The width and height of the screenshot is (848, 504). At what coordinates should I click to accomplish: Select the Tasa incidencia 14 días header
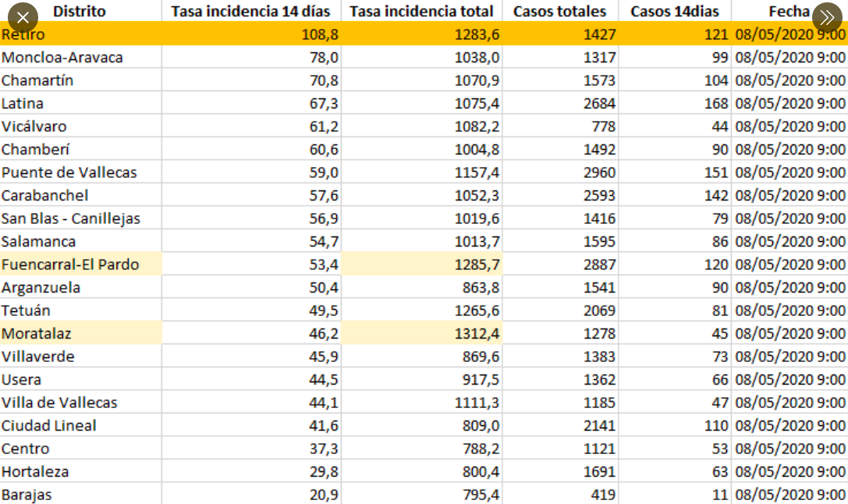tap(251, 11)
